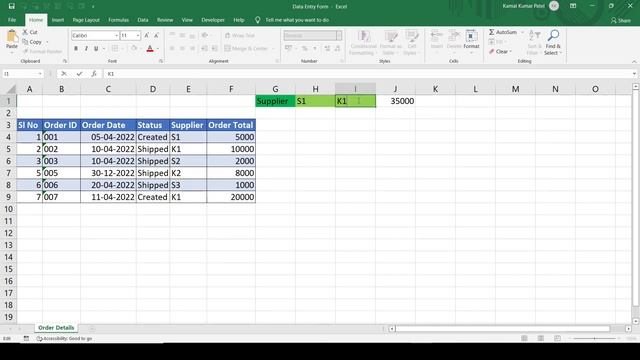Switch to Page Layout view icon

[x=541, y=338]
